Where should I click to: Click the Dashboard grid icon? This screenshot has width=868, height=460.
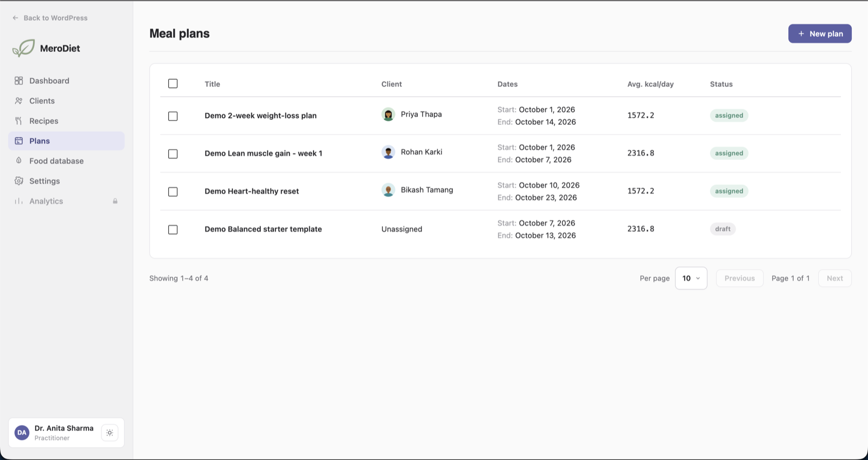click(19, 81)
